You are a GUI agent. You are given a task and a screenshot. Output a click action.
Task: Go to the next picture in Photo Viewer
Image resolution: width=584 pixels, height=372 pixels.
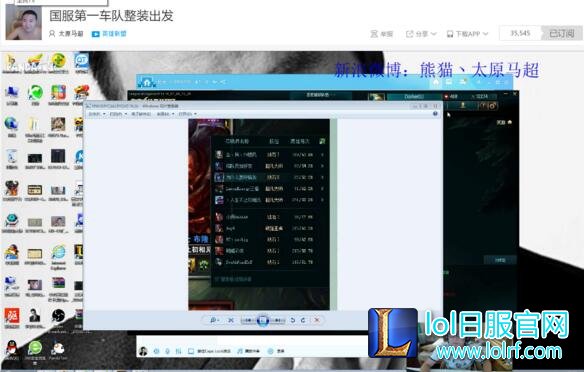[277, 320]
